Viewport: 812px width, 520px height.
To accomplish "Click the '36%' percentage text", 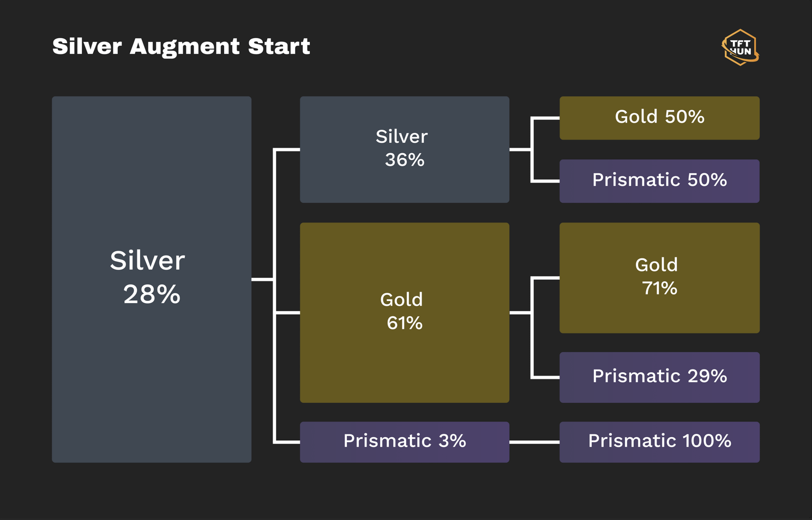I will pyautogui.click(x=405, y=160).
